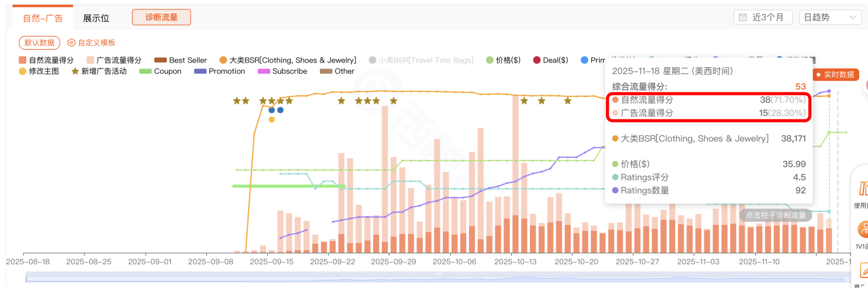Click the first gold star ad-activity marker on chart

coord(236,100)
